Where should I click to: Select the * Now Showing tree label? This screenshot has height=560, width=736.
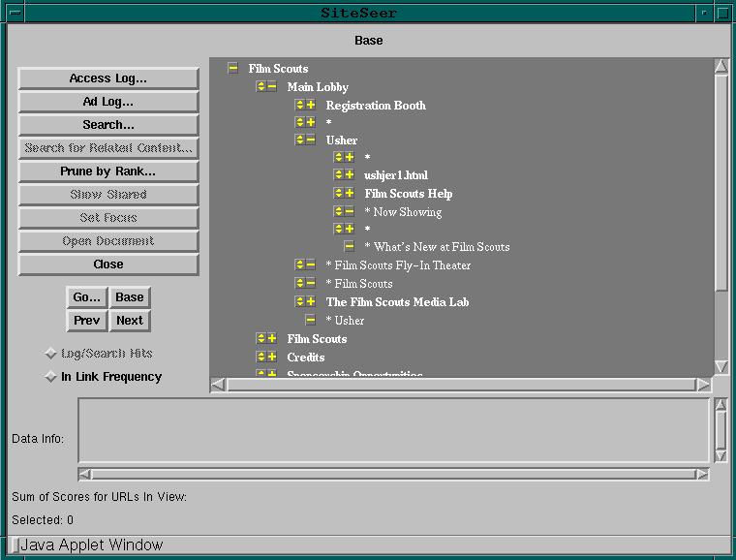403,212
